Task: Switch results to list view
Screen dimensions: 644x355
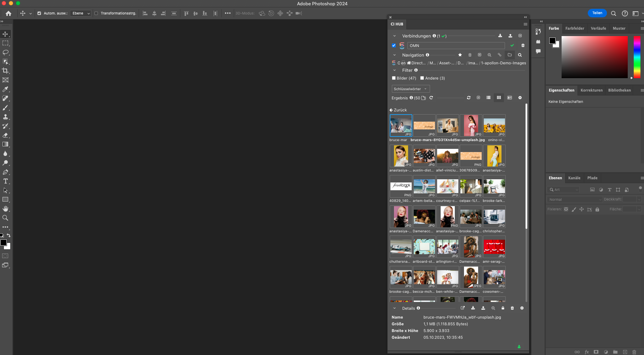Action: point(488,98)
